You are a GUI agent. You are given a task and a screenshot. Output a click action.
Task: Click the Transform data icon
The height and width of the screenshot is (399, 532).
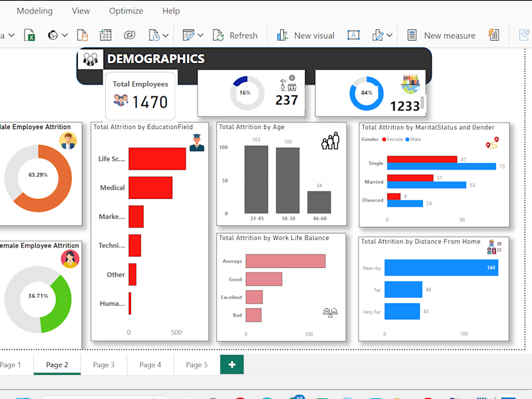coord(189,35)
